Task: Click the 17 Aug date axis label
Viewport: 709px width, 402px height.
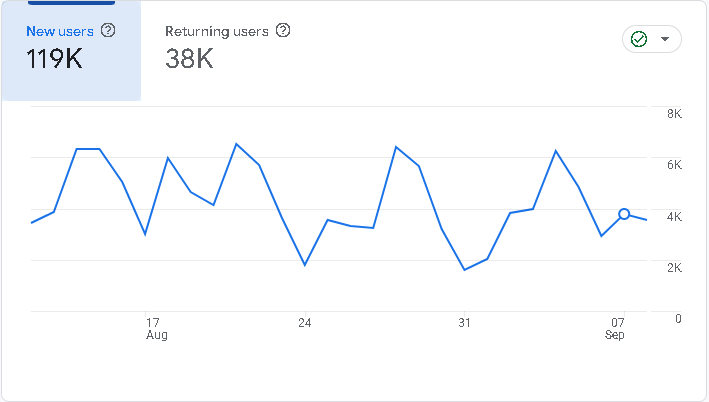Action: 155,329
